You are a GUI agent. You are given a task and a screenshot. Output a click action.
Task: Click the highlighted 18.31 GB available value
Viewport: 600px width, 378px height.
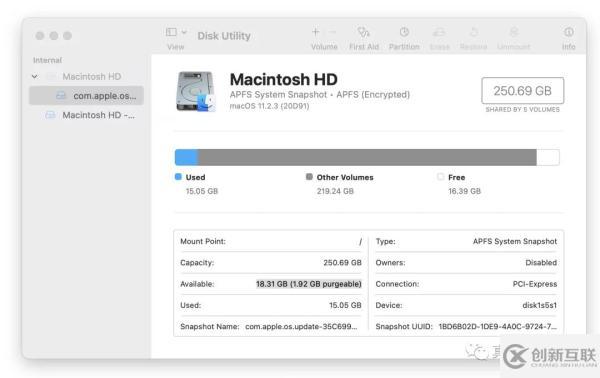coord(309,284)
